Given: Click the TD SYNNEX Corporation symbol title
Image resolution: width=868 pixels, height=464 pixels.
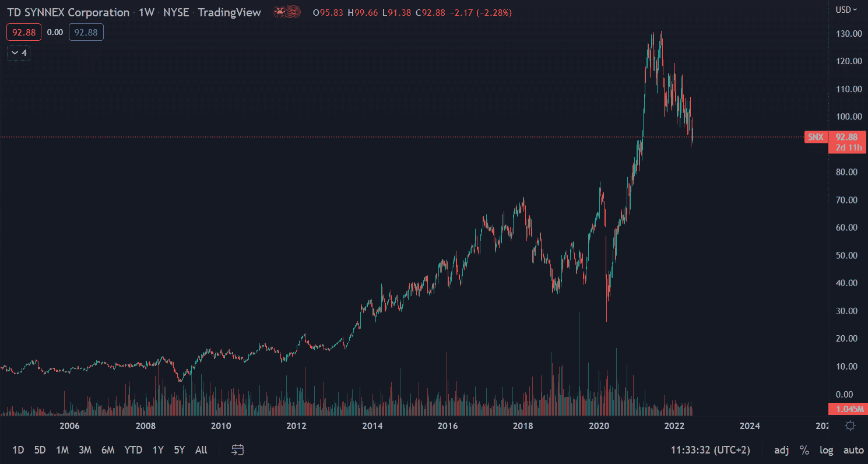Looking at the screenshot, I should (68, 12).
